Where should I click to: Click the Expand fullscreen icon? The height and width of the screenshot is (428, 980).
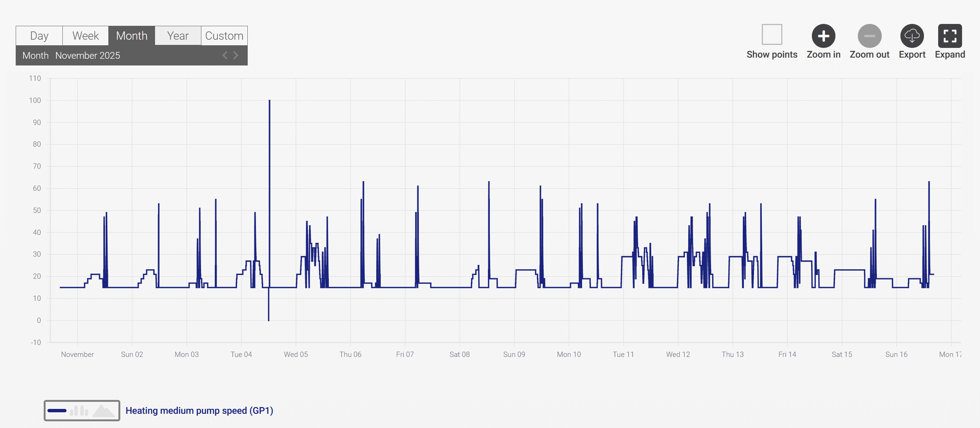950,36
